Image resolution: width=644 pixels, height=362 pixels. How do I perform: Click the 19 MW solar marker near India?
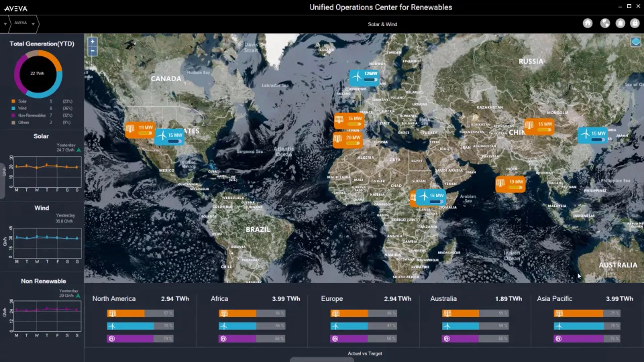[x=510, y=184]
